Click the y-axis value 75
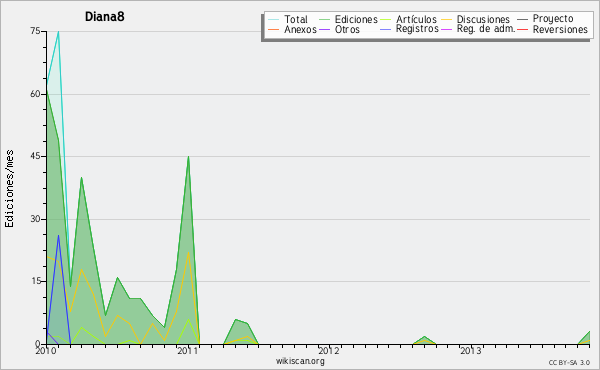 [35, 31]
